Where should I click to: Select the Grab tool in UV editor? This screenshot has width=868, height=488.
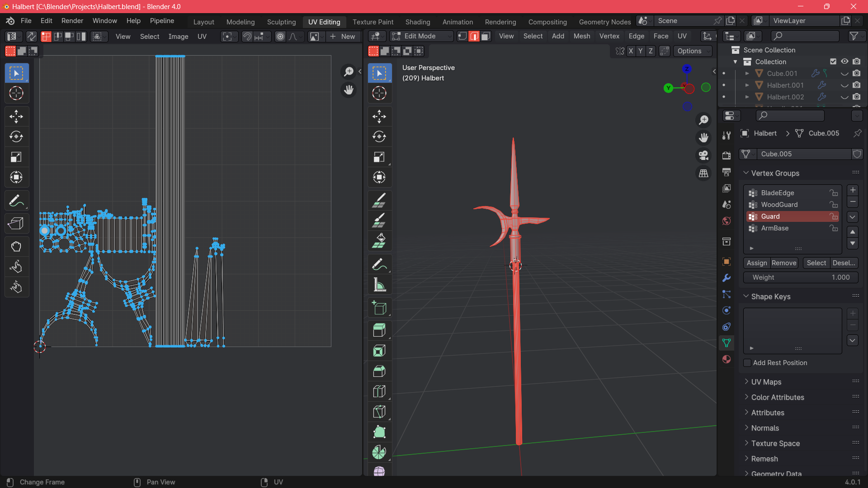tap(16, 247)
